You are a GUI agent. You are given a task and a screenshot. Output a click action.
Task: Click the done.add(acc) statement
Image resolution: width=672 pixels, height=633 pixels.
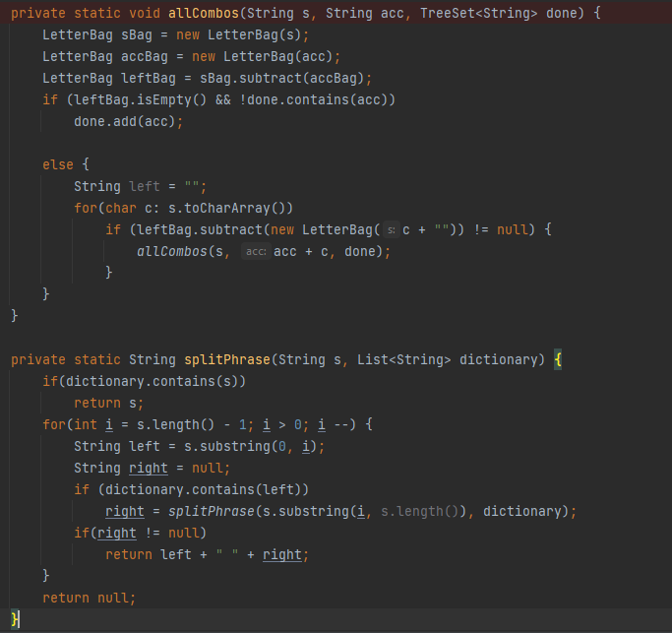[x=128, y=122]
